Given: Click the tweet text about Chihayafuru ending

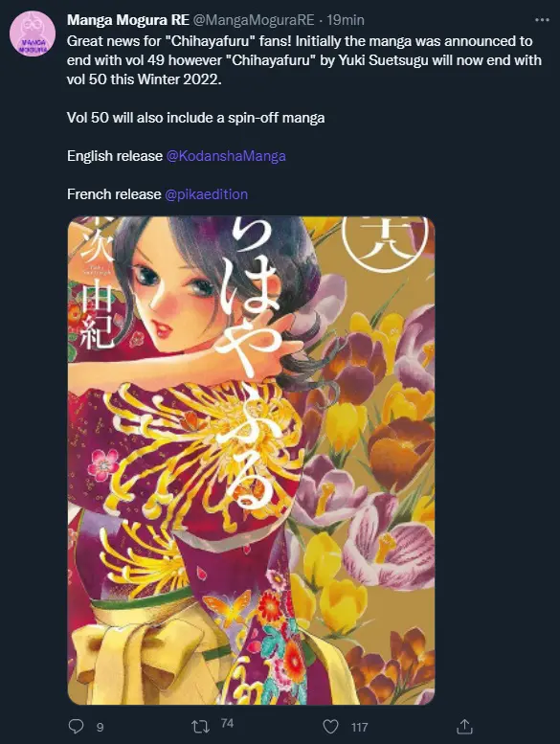Looking at the screenshot, I should (304, 60).
